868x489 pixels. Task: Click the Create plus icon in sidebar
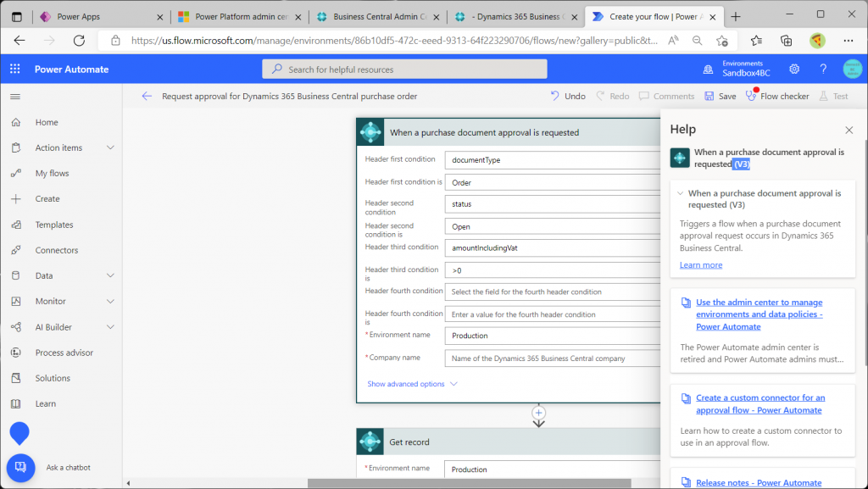click(x=16, y=198)
